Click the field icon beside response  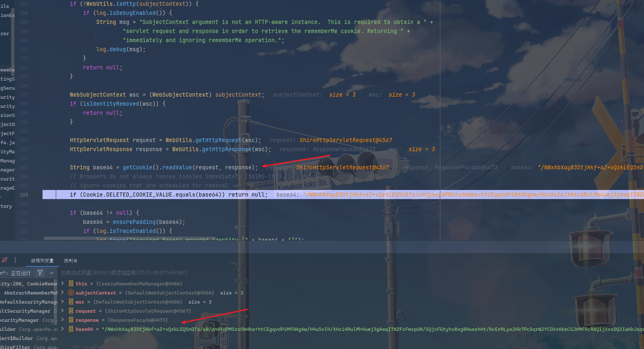coord(71,320)
